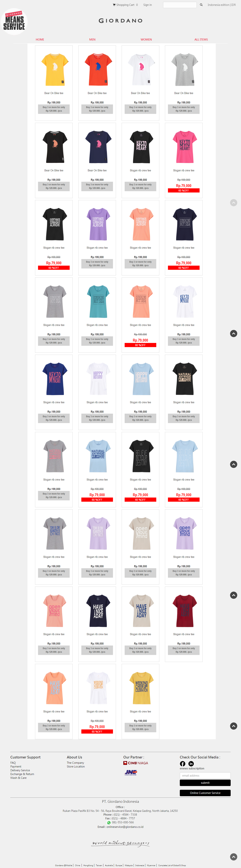Image resolution: width=241 pixels, height=868 pixels.
Task: Open the yellow Bear On Bike tee thumbnail
Action: 54,69
